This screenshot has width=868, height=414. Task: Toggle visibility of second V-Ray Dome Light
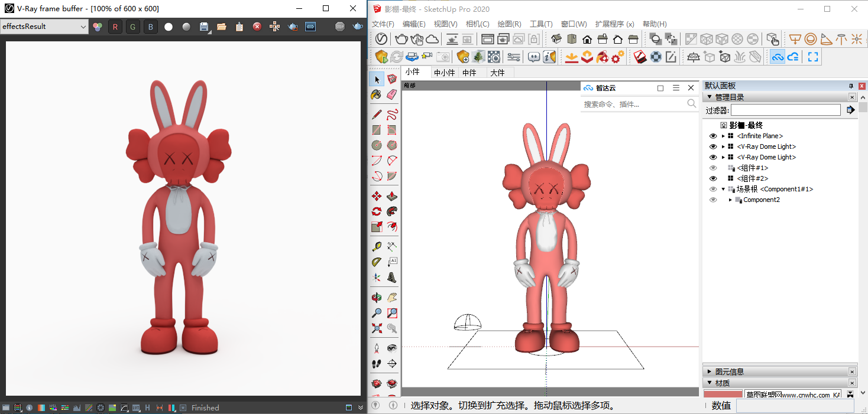[x=713, y=157]
